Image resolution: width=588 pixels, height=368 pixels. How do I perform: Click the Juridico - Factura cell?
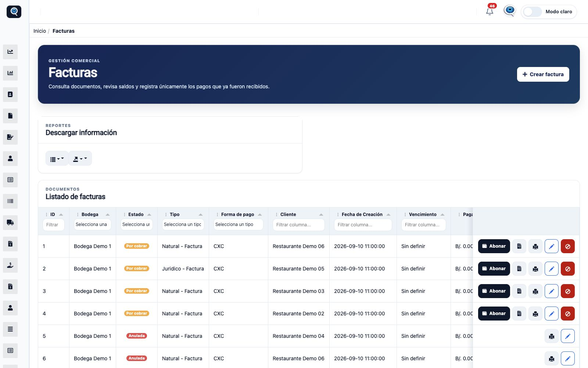tap(183, 269)
